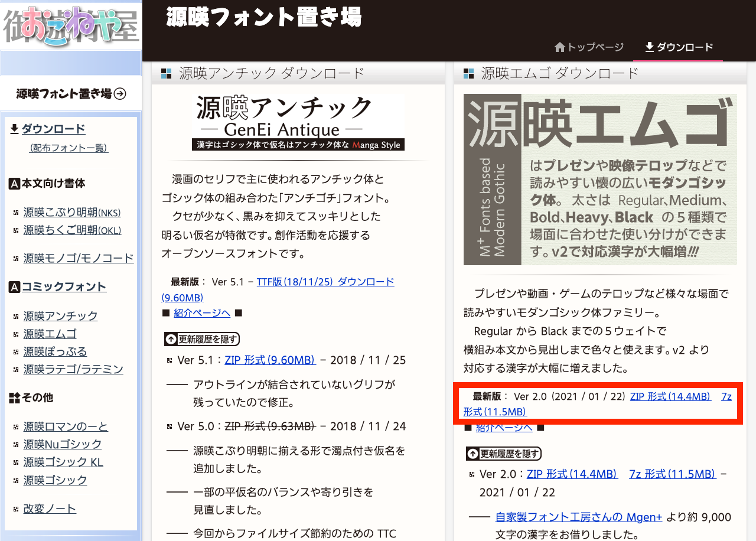Click the download arrow icon in header tab
The image size is (756, 541).
pyautogui.click(x=650, y=47)
